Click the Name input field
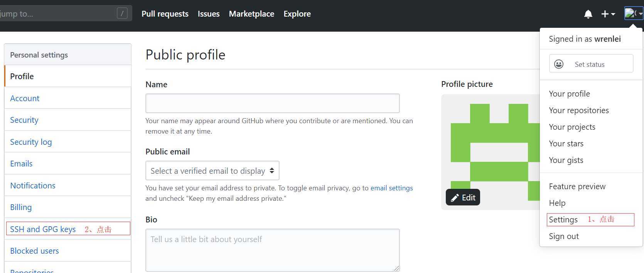 (x=272, y=103)
